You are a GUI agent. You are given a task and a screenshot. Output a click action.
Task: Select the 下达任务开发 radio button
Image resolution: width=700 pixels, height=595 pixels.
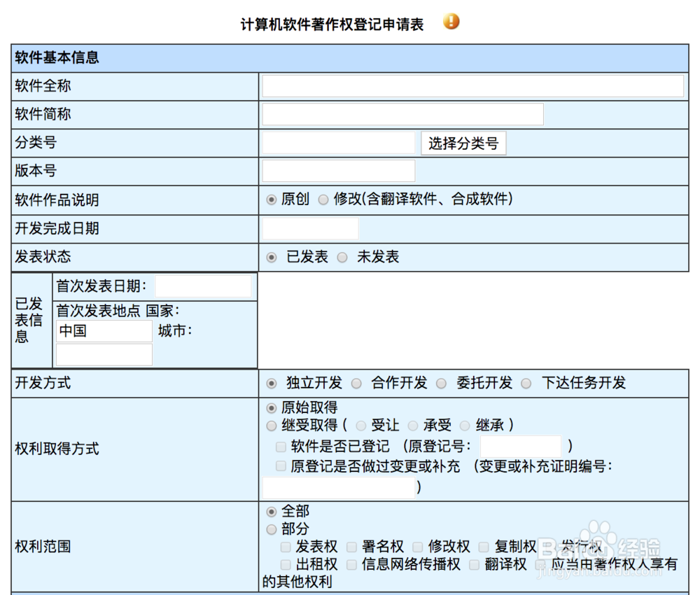(x=526, y=384)
